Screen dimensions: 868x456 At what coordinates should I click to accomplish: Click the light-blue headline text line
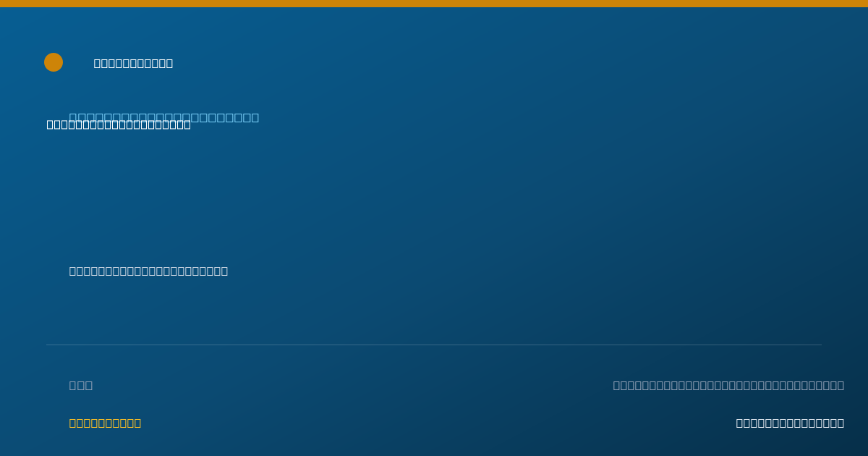point(164,117)
